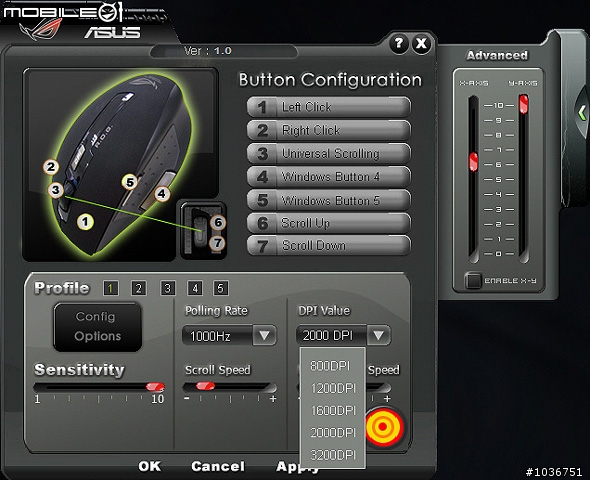Select 1600DPI from the list
Image resolution: width=590 pixels, height=480 pixels.
point(333,410)
